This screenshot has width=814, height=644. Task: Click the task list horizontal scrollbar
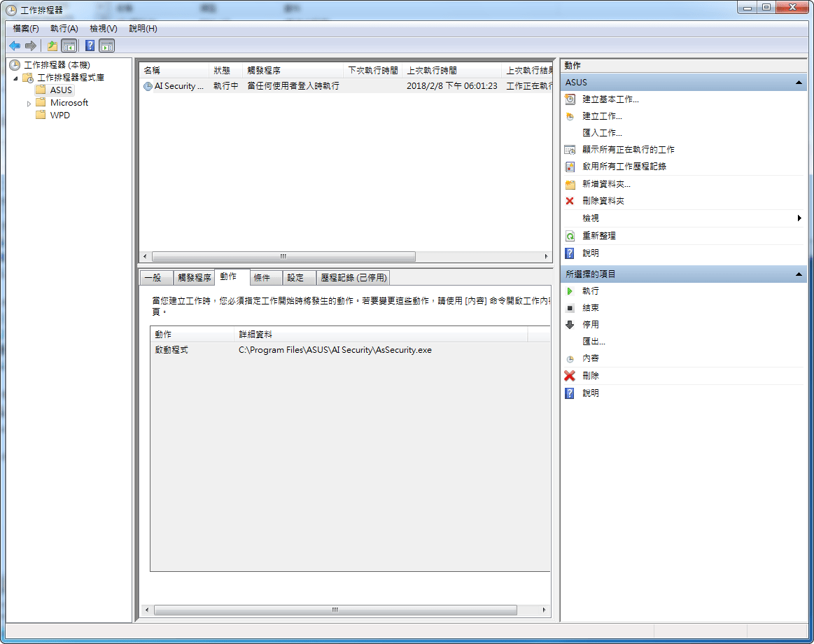click(283, 257)
